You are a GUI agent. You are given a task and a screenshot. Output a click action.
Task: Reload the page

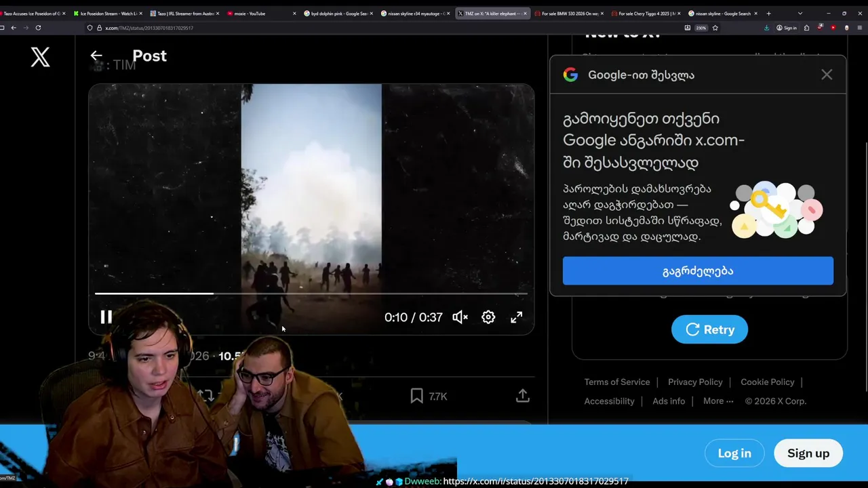(38, 28)
